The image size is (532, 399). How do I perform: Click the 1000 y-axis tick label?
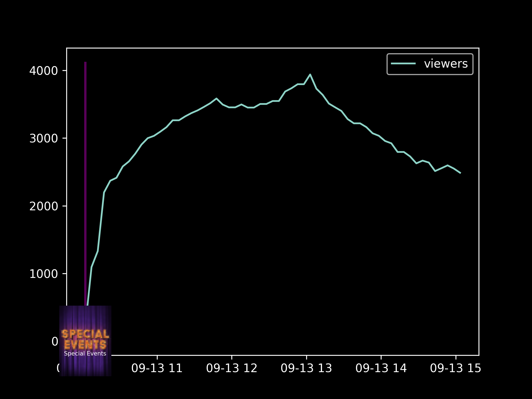(44, 274)
